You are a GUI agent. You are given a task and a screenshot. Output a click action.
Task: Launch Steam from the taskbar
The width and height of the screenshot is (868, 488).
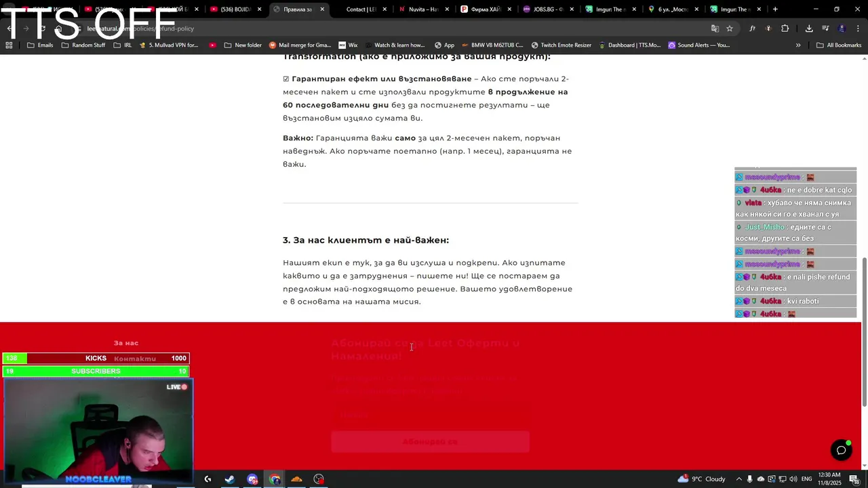pos(230,479)
